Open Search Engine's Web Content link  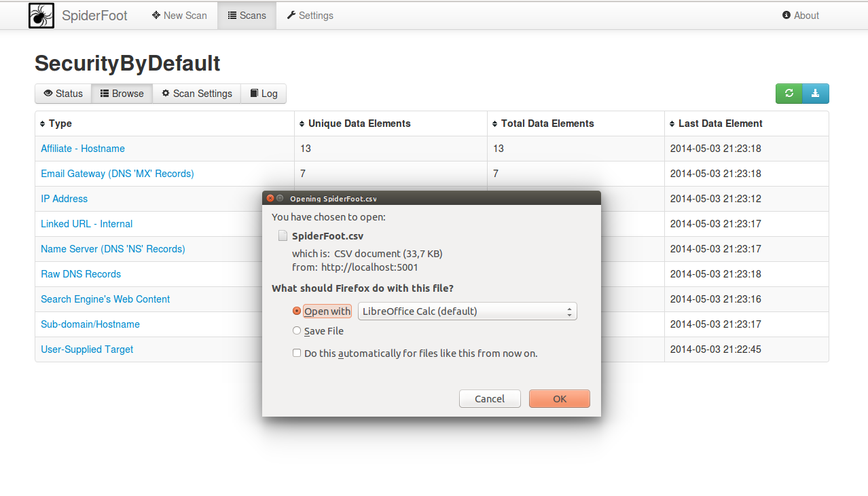pos(105,299)
